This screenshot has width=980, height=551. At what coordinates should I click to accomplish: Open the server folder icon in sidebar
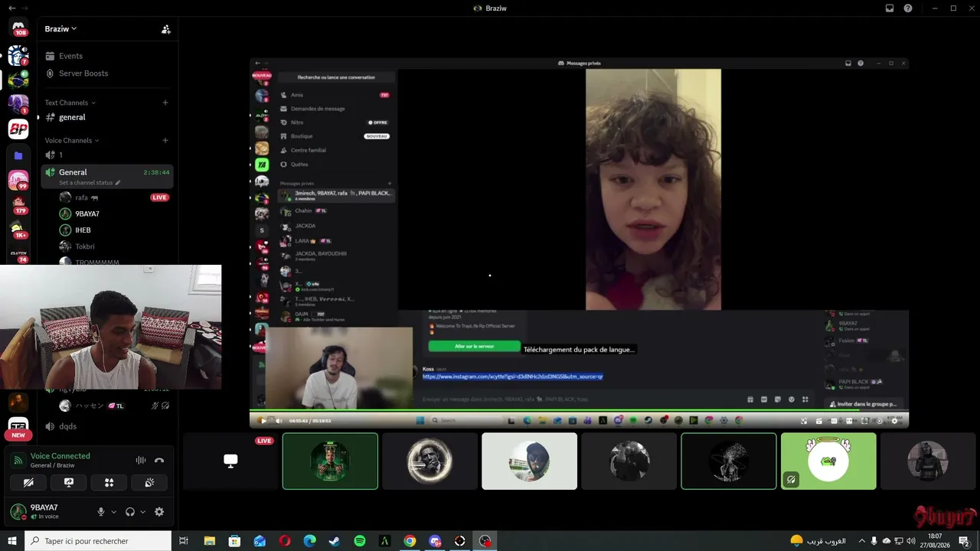[x=18, y=155]
